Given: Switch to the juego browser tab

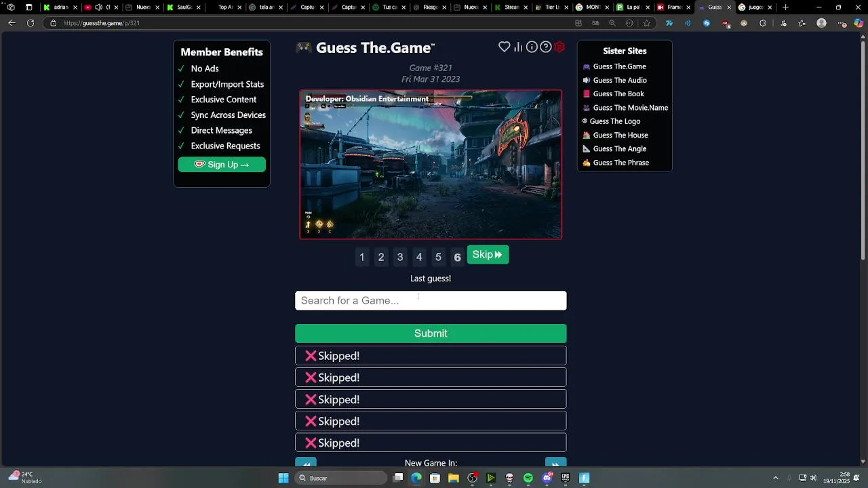Looking at the screenshot, I should (754, 7).
